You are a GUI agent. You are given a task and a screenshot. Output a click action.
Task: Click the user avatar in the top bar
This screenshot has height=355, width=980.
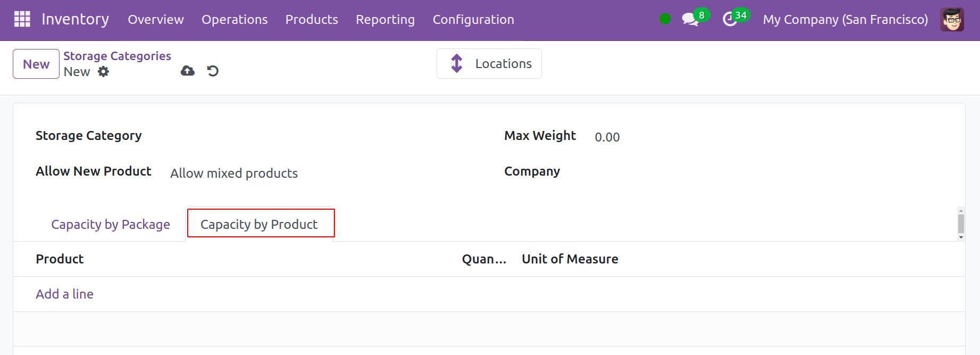click(951, 20)
